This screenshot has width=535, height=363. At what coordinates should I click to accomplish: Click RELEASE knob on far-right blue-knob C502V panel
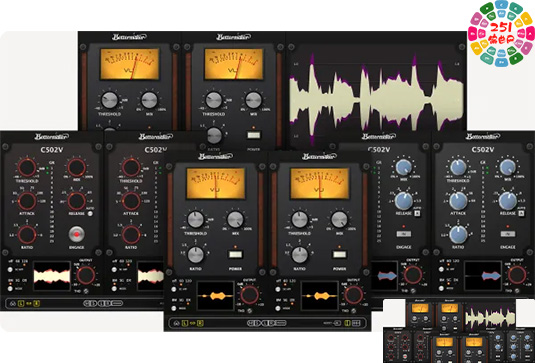pos(508,201)
